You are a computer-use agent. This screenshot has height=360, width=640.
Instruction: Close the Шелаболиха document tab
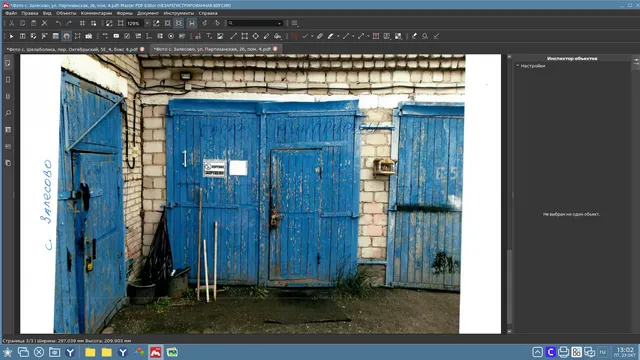click(142, 49)
